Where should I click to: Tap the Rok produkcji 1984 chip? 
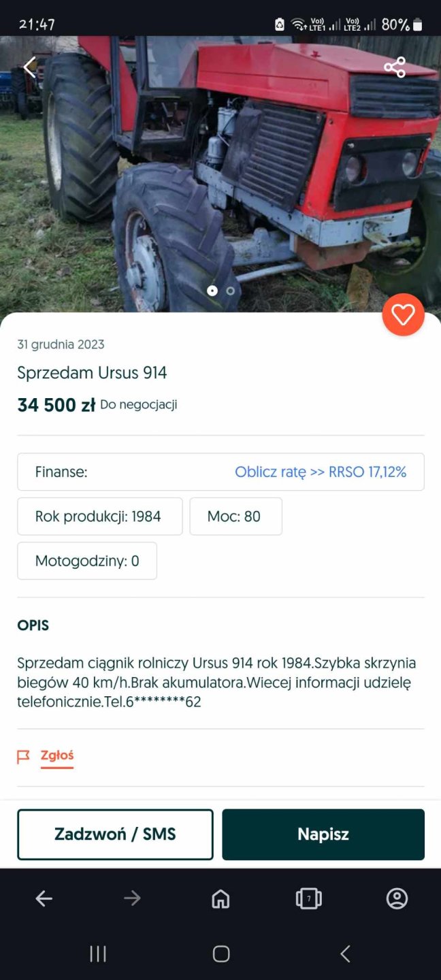tap(99, 517)
